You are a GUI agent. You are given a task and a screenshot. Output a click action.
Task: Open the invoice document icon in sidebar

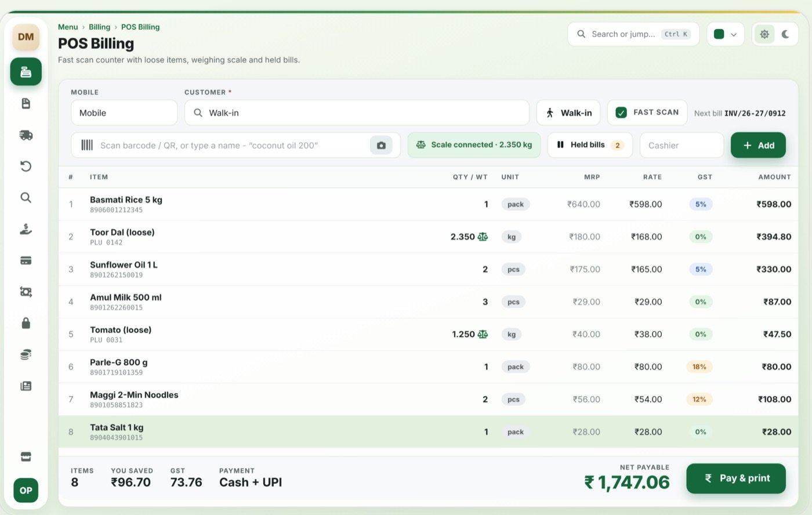[x=26, y=103]
